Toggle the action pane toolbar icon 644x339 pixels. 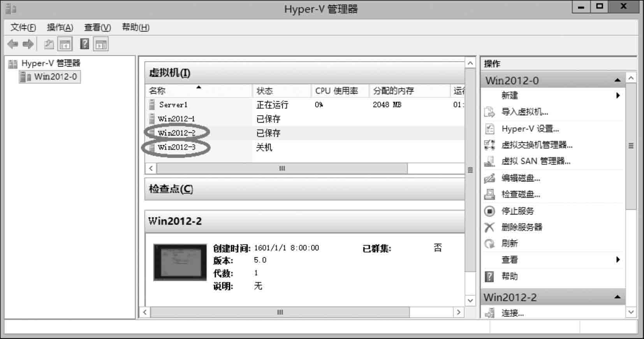coord(101,44)
